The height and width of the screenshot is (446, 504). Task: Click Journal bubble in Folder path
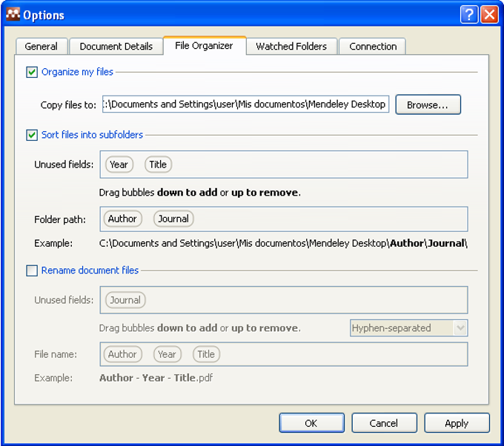pos(173,219)
